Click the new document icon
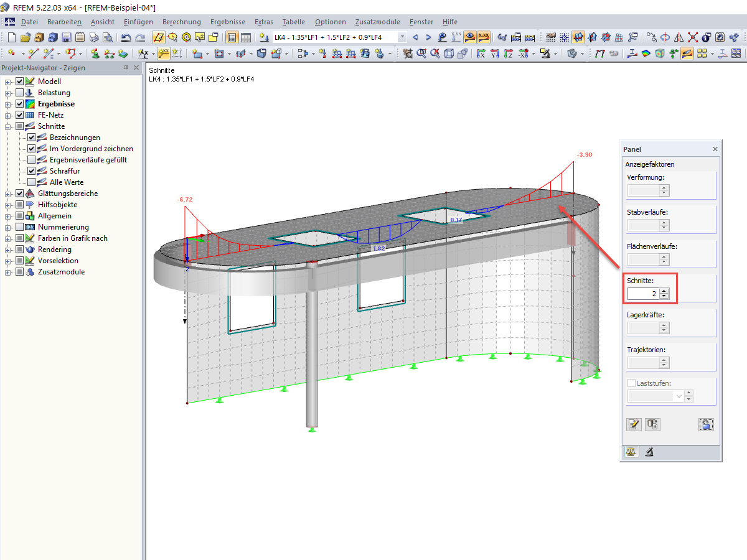This screenshot has width=747, height=560. tap(11, 37)
